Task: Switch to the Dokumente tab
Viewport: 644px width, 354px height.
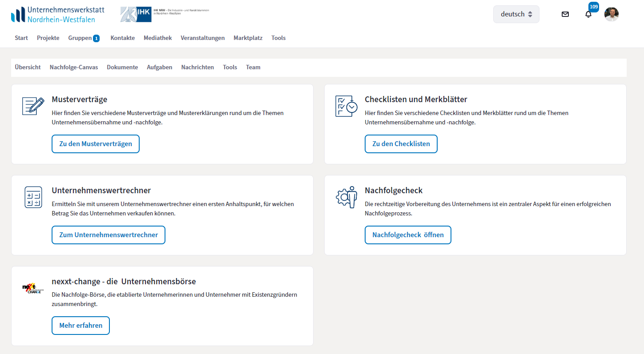Action: pos(122,68)
